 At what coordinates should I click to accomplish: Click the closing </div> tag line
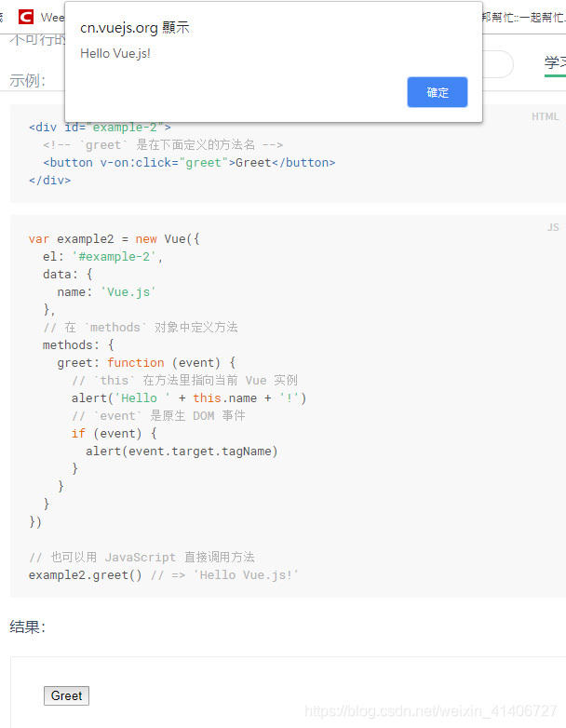coord(49,181)
